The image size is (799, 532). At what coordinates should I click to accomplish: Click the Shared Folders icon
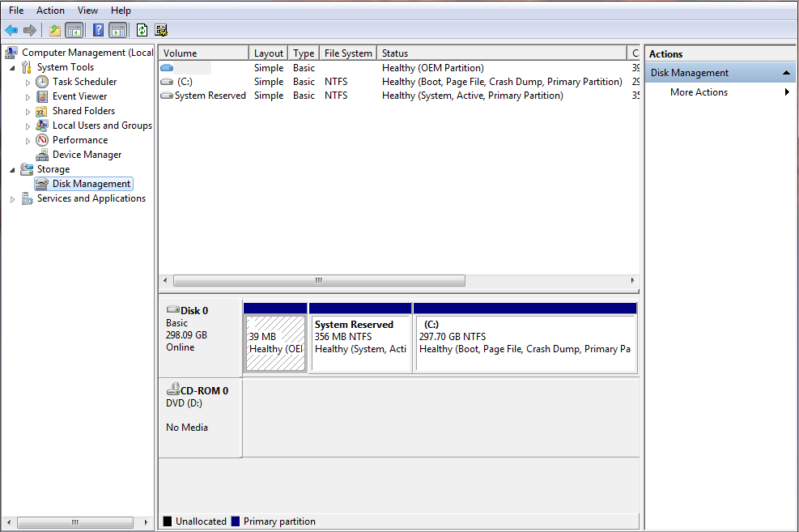coord(40,110)
